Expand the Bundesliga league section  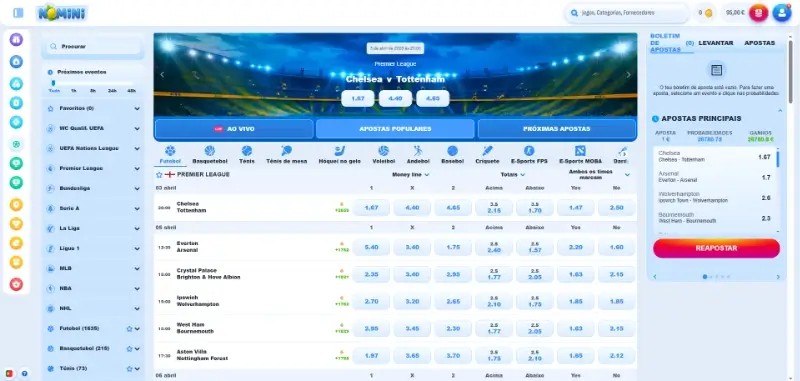[x=93, y=188]
